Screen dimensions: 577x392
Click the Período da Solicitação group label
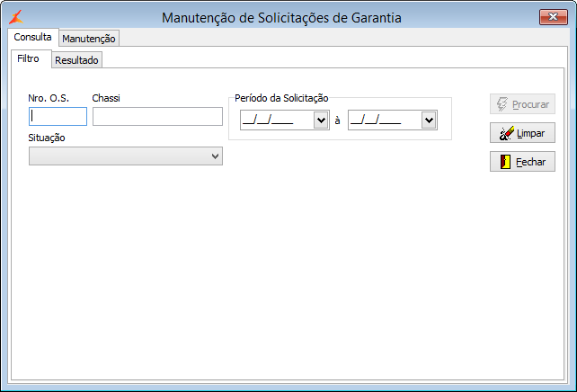[x=281, y=97]
